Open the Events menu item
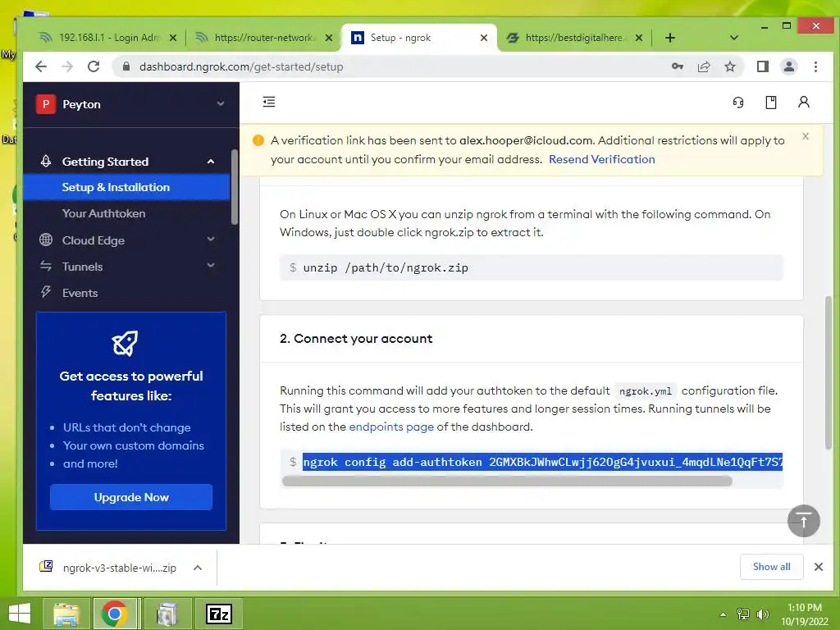 coord(80,293)
